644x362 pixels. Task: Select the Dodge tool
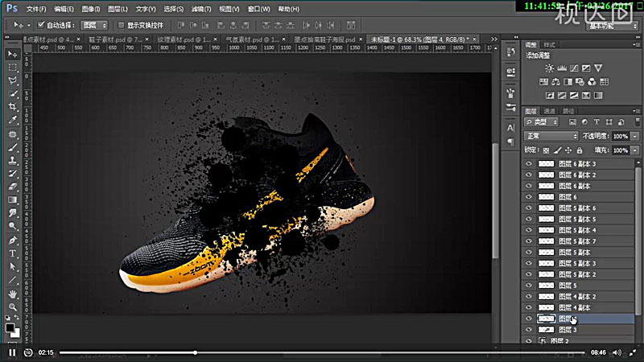[12, 226]
